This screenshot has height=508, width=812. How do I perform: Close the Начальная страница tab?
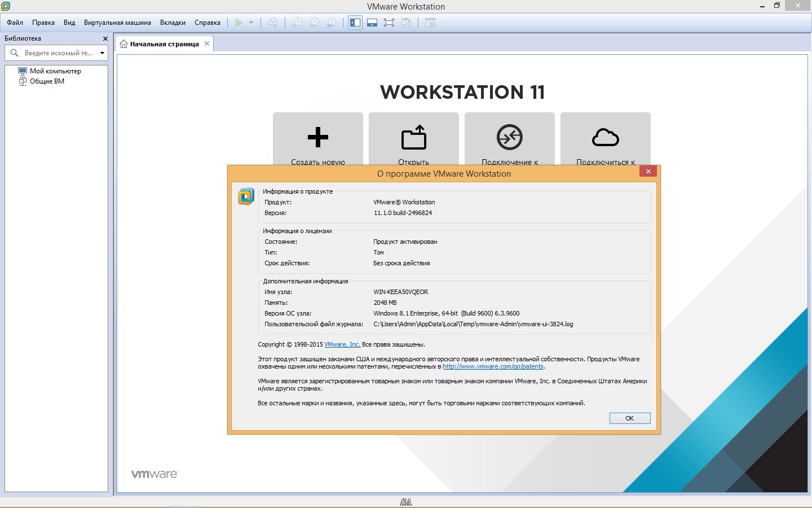pyautogui.click(x=207, y=43)
